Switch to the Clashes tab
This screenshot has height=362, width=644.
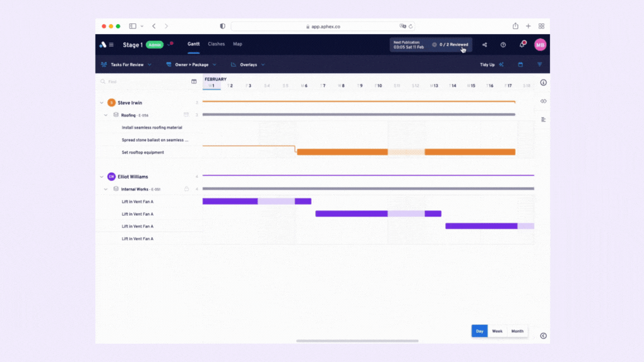pyautogui.click(x=216, y=44)
